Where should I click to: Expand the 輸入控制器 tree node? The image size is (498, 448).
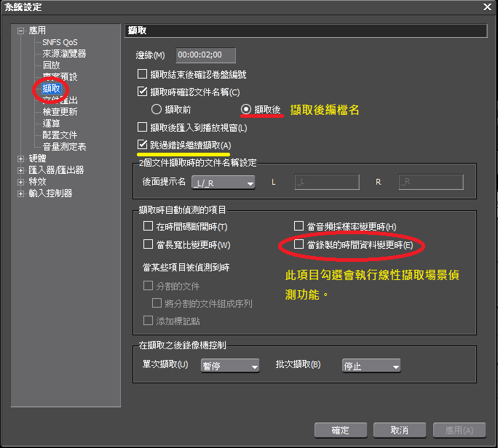pyautogui.click(x=20, y=193)
